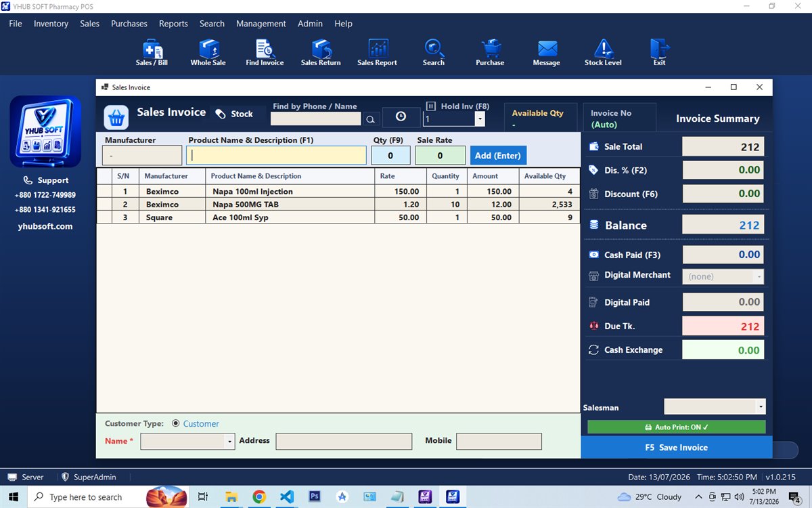Open Purchase cart toolbar icon
Image resolution: width=812 pixels, height=508 pixels.
(x=490, y=52)
